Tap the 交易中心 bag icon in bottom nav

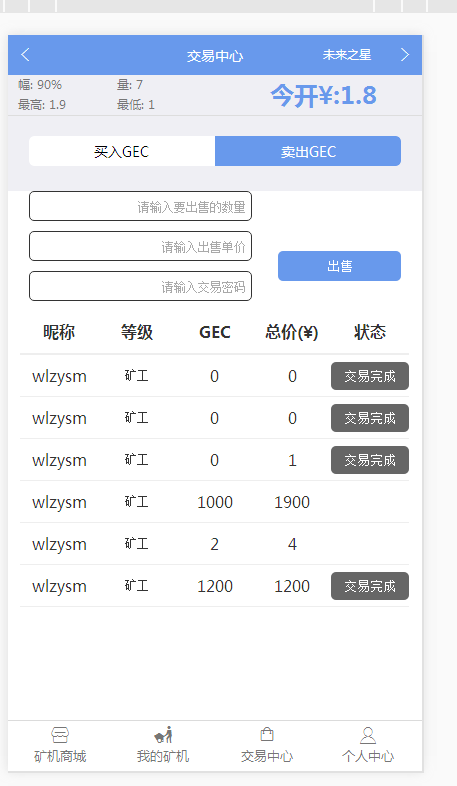[x=267, y=735]
